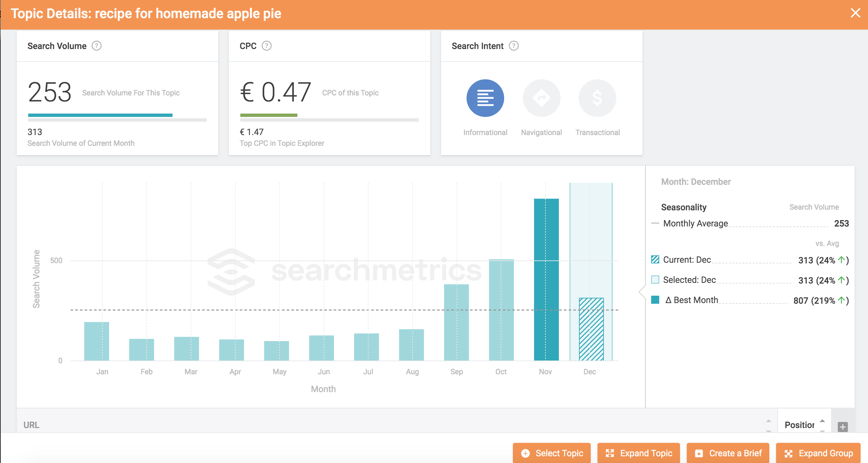Viewport: 868px width, 463px height.
Task: Select the Mar bar in chart
Action: tap(187, 349)
